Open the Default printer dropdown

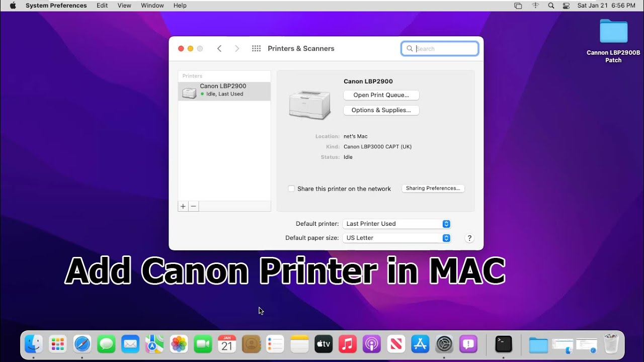click(x=396, y=224)
